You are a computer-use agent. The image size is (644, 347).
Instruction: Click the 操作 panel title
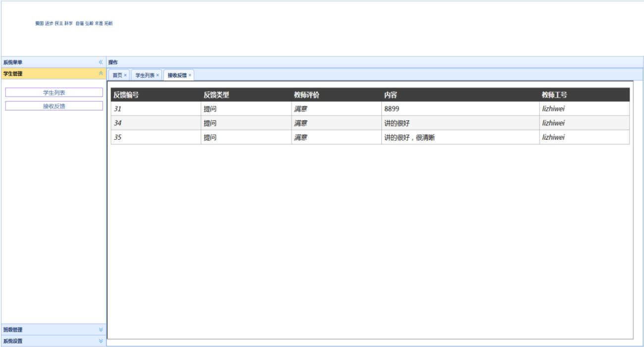(x=113, y=62)
